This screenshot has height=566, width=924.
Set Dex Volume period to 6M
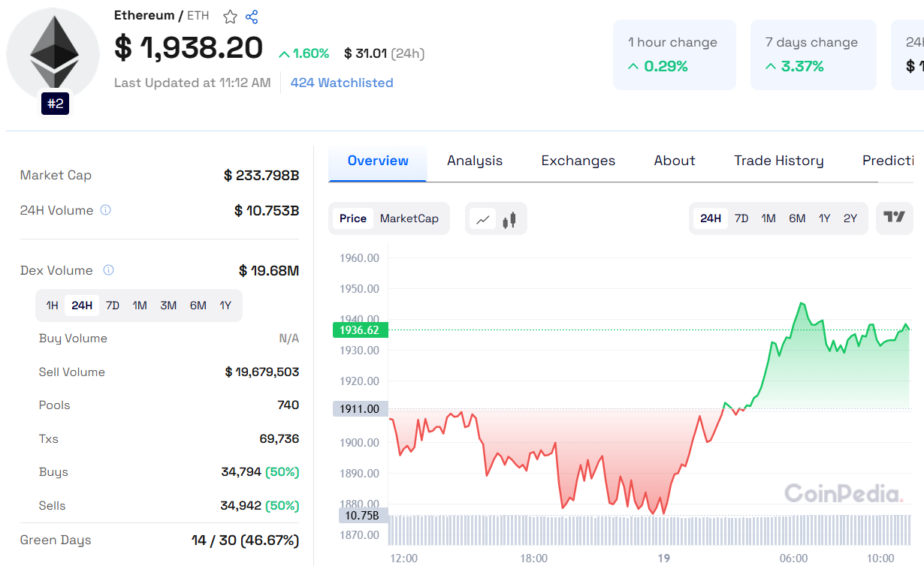coord(198,306)
